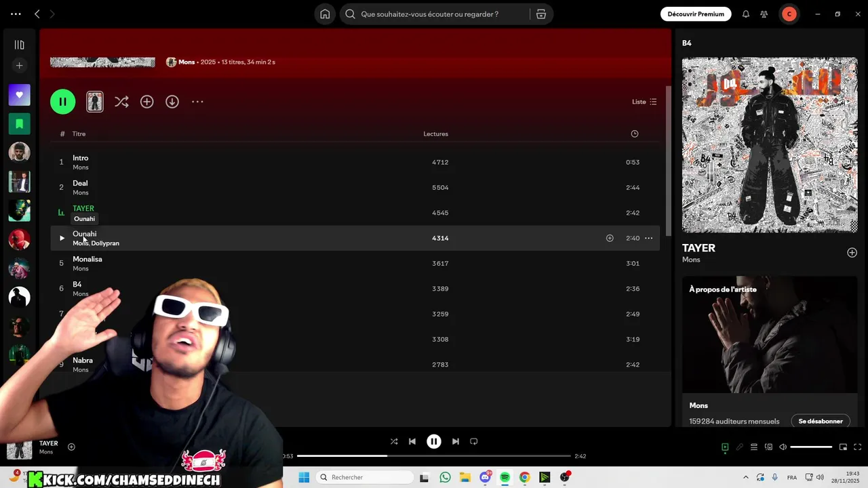868x488 pixels.
Task: Click album preview thumbnail next to pause button
Action: [95, 102]
